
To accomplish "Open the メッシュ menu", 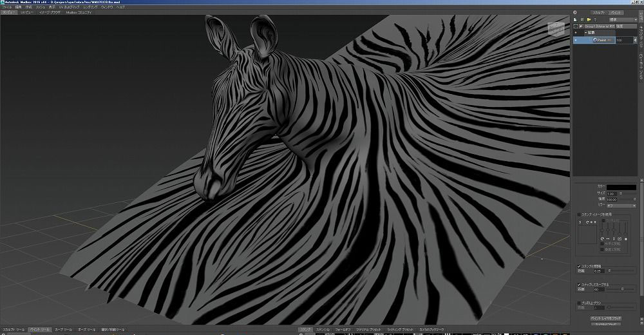I will [x=41, y=7].
